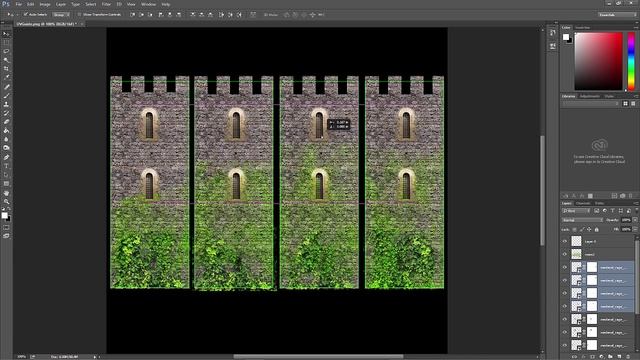Open the Libraries panel library dropdown
640x360 pixels.
pos(591,104)
